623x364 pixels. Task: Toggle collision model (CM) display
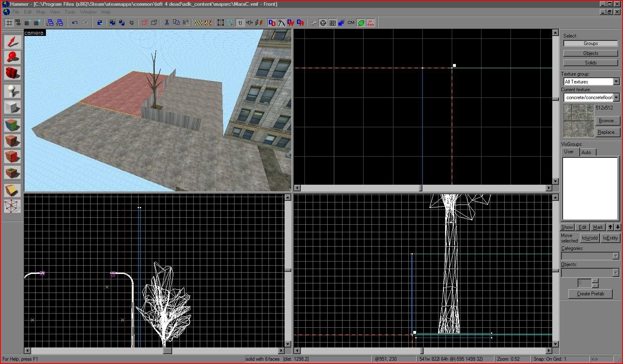coord(351,23)
